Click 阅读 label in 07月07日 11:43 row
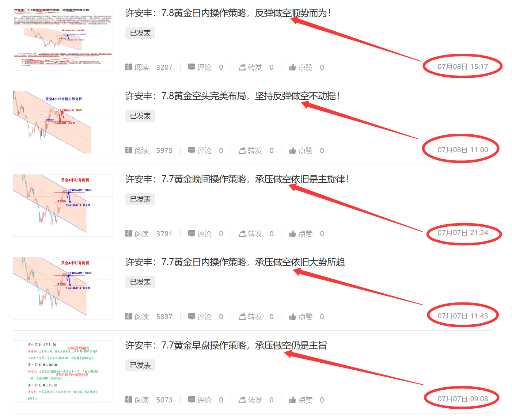 click(x=142, y=317)
